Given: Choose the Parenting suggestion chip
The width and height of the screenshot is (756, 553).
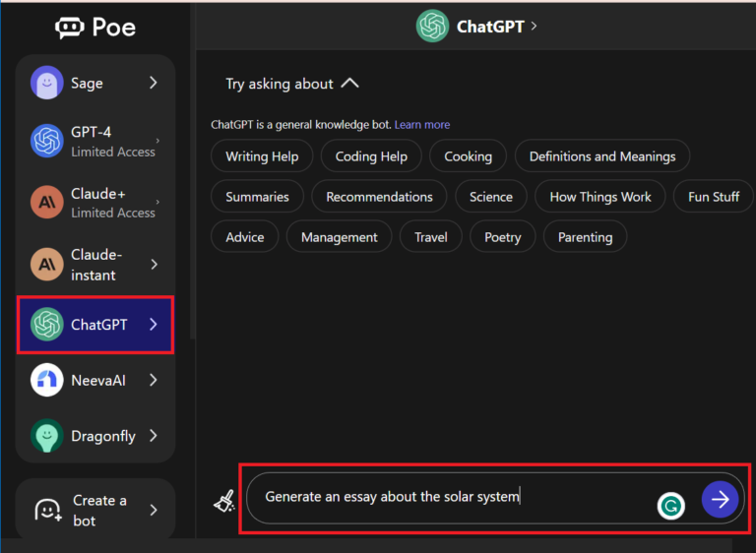Looking at the screenshot, I should coord(585,237).
